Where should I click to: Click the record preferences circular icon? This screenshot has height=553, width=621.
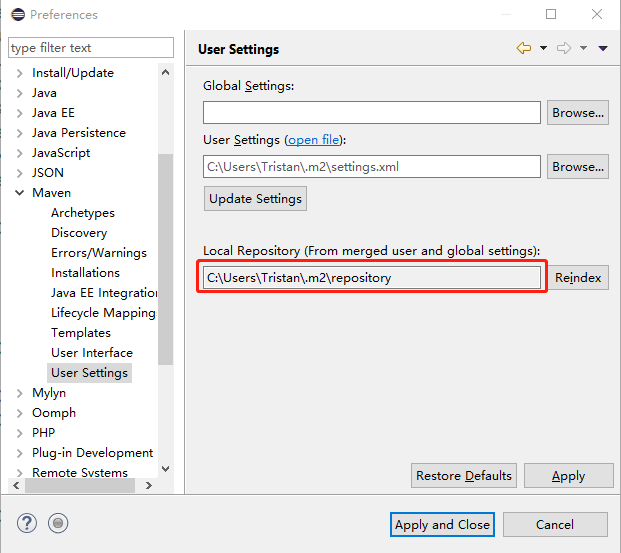[x=58, y=523]
